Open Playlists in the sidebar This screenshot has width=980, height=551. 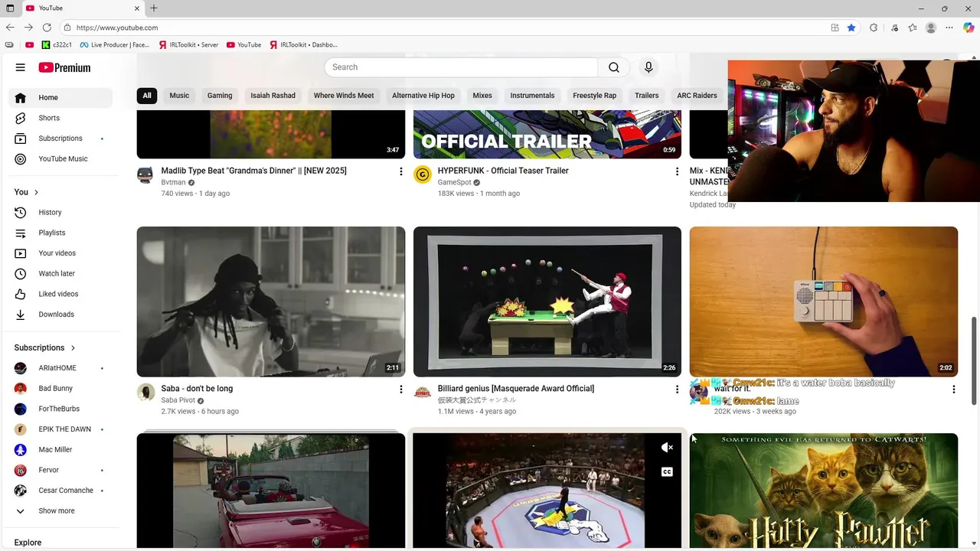60,233
